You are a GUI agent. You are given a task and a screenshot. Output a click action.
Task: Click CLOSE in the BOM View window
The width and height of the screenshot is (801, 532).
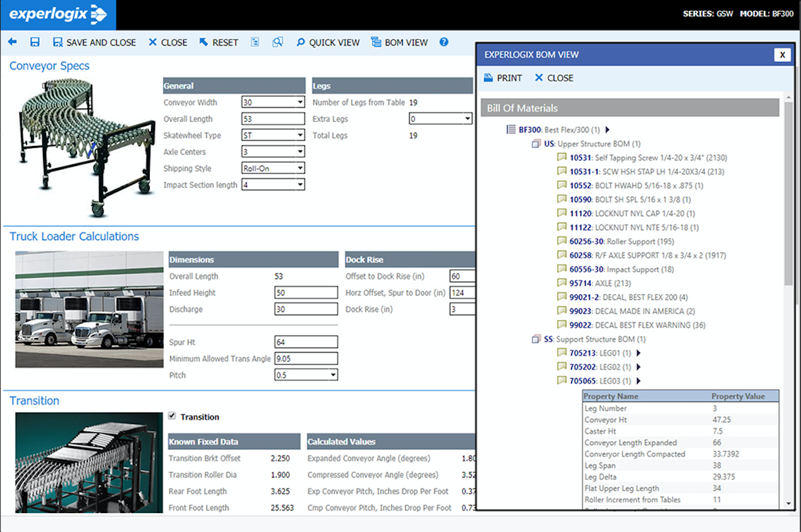click(553, 78)
